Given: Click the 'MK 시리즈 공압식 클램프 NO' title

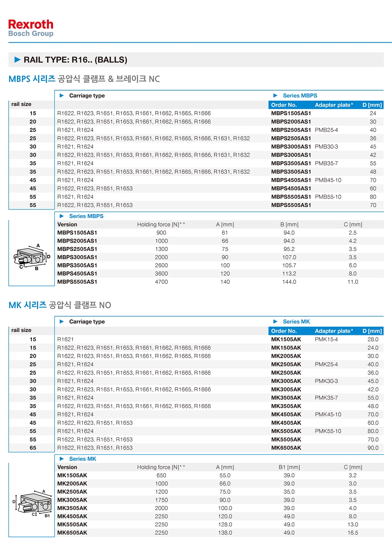Looking at the screenshot, I should 60,305.
